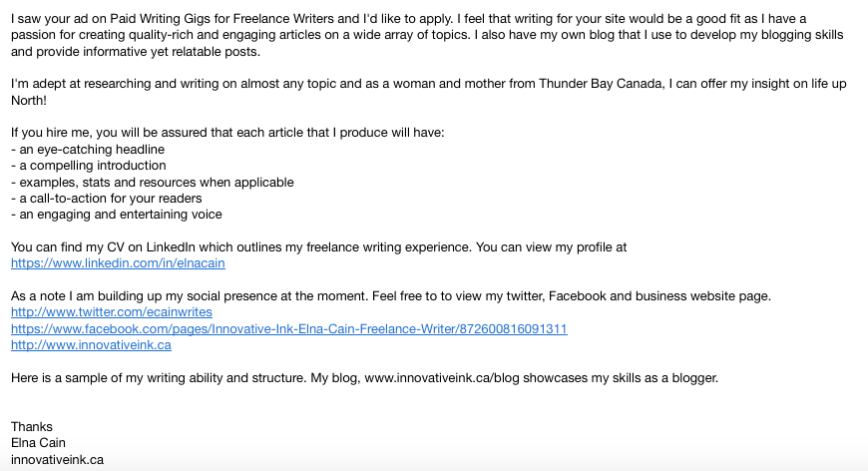Click the 'an engaging and entertaining voice' line
Screen dimensions: 868x471
117,215
